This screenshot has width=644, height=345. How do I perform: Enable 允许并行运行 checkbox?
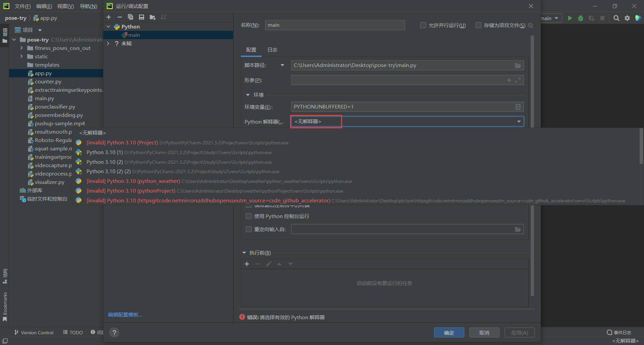click(423, 25)
